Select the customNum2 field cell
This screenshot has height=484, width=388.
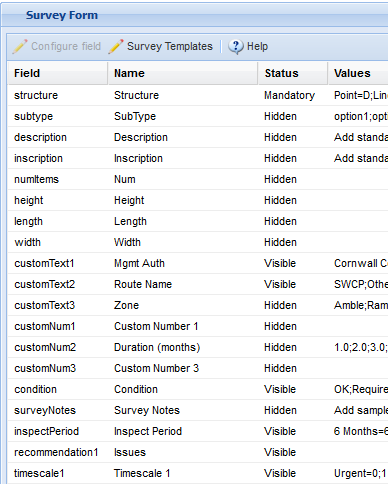pos(58,347)
